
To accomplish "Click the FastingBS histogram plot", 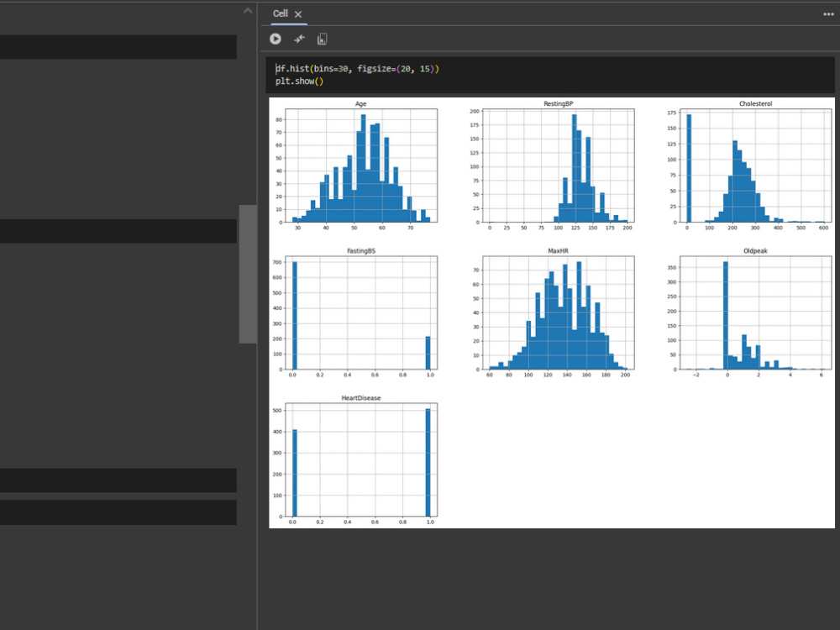I will coord(361,312).
